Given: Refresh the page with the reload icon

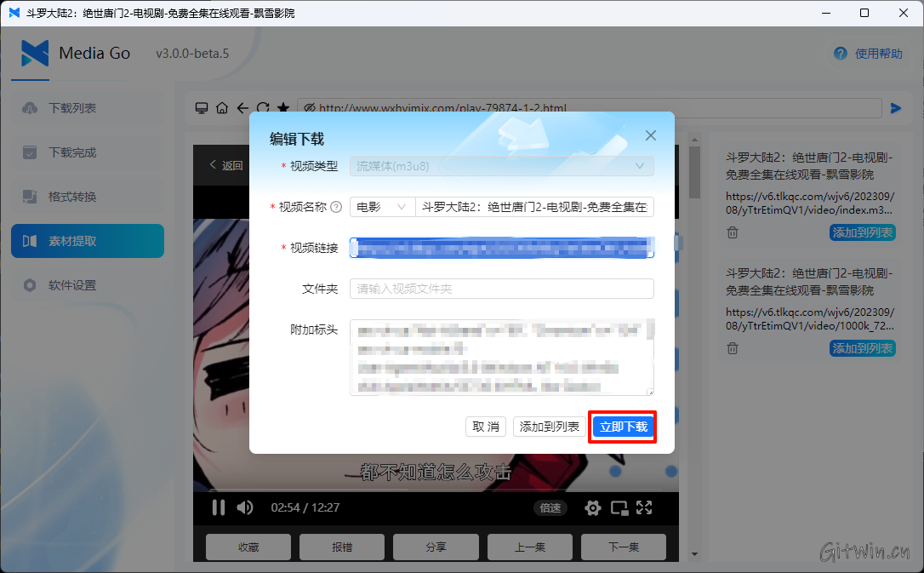Looking at the screenshot, I should point(265,108).
